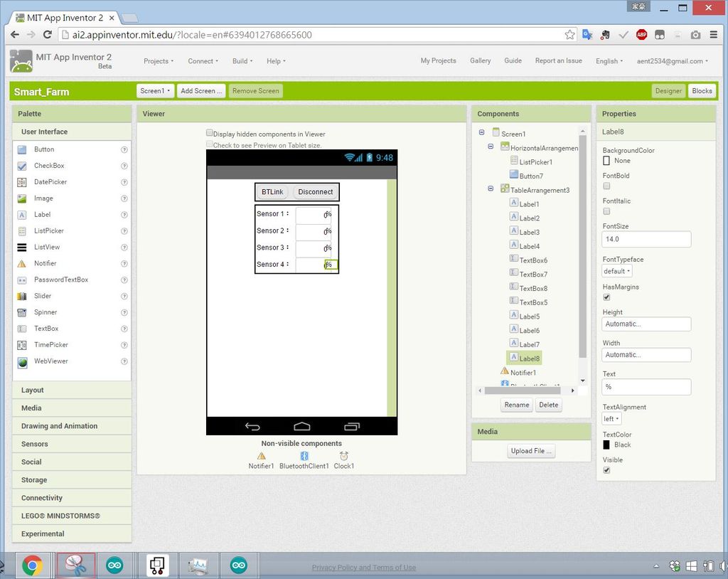
Task: Switch to the Blocks editor
Action: (x=702, y=91)
